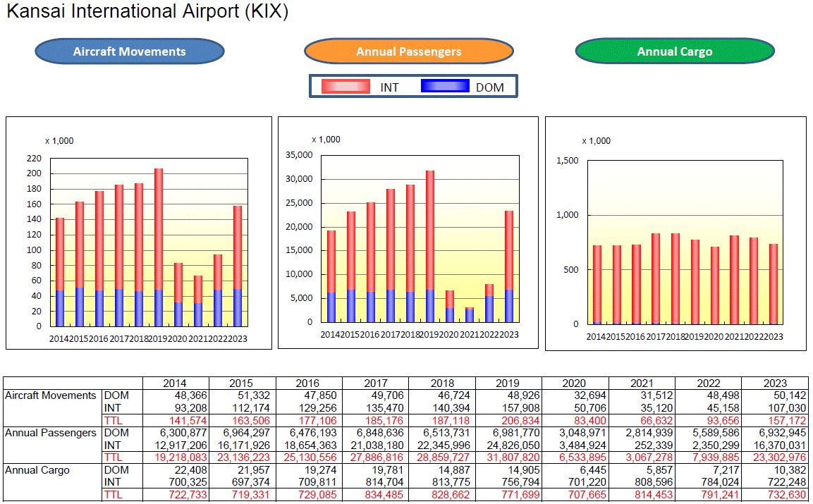Click the Annual Passengers row label in table

point(51,433)
